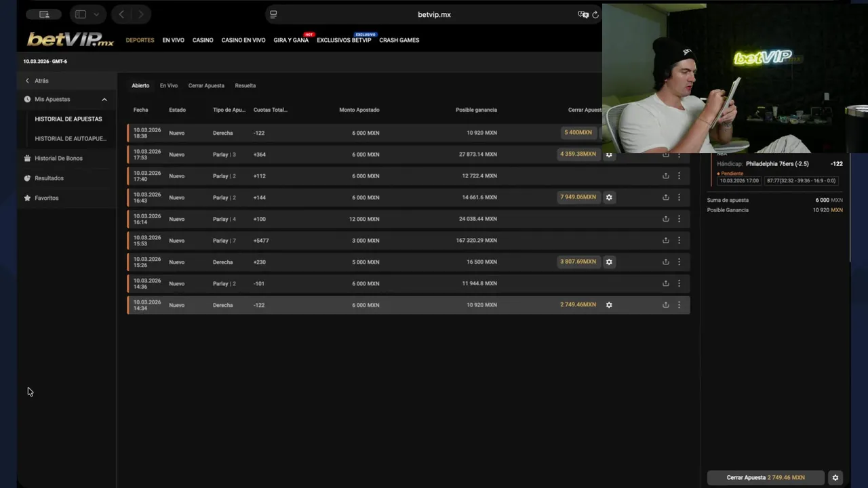Viewport: 868px width, 488px height.
Task: Open more options for 14:34 bet
Action: 679,305
